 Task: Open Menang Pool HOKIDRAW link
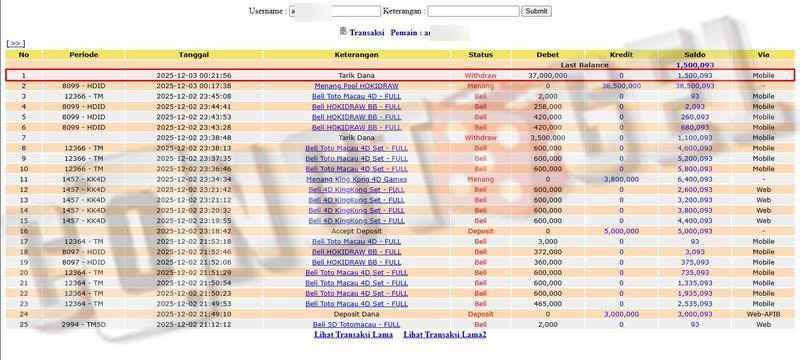coord(356,86)
